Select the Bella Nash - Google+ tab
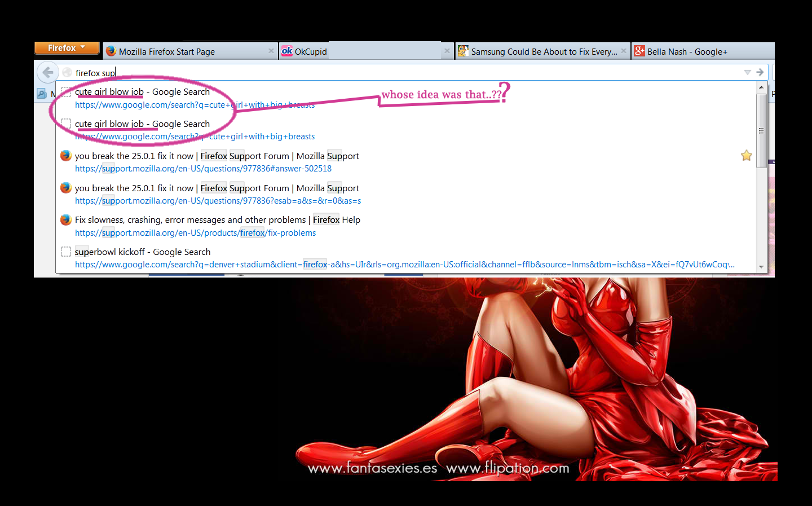 703,51
